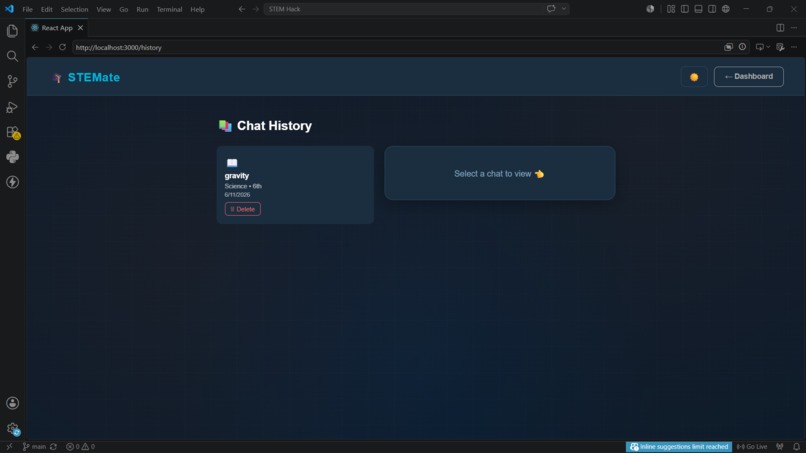
Task: Open Customize Layout icon
Action: (x=671, y=9)
